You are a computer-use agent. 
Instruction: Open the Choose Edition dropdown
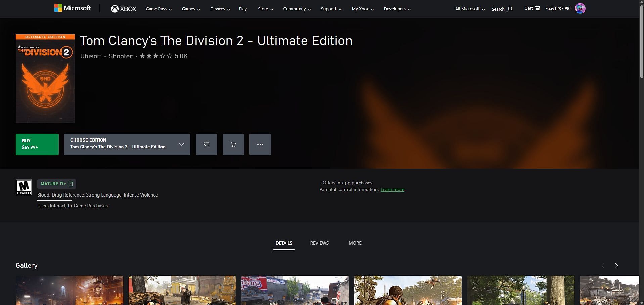click(x=127, y=144)
